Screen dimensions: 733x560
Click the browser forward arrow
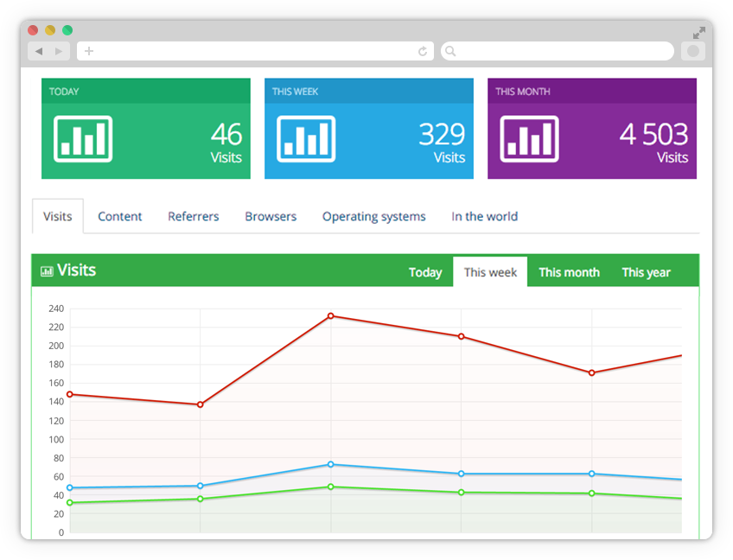point(59,51)
